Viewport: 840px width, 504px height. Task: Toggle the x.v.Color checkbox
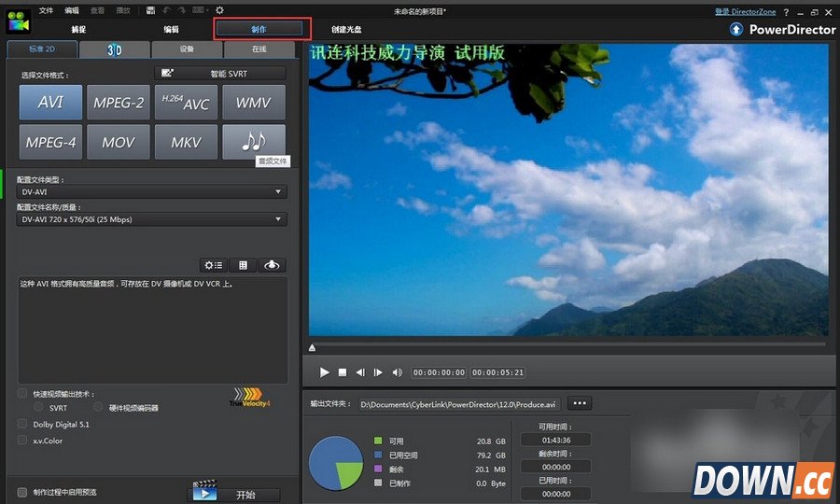pos(22,440)
